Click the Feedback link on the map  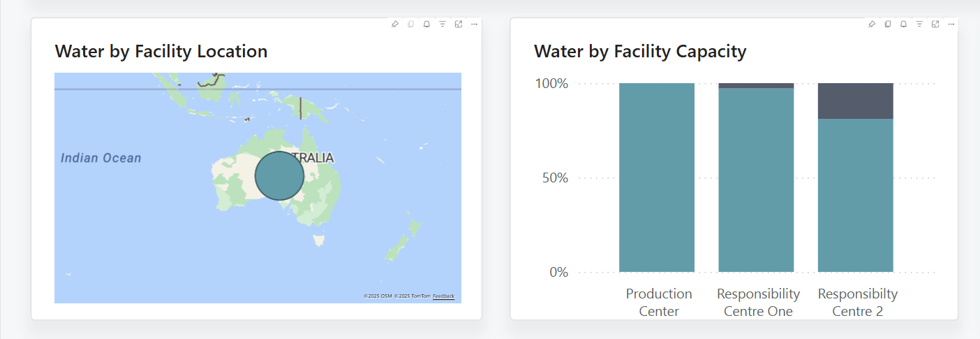[443, 296]
